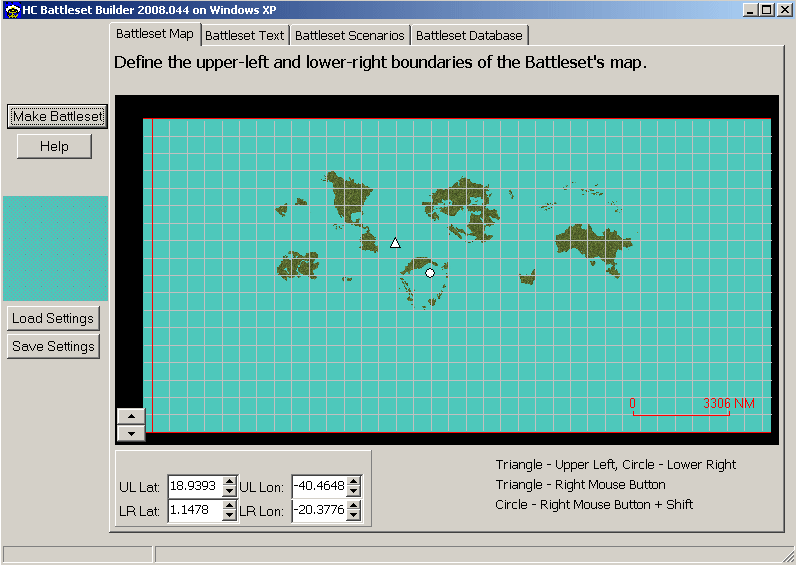The height and width of the screenshot is (565, 796).
Task: Click the application icon in the title bar
Action: point(12,10)
